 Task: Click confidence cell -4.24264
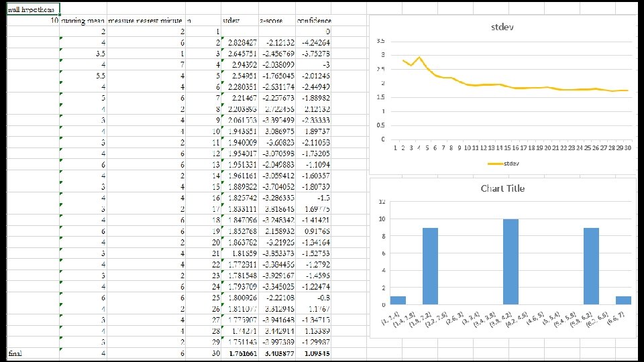coord(313,42)
